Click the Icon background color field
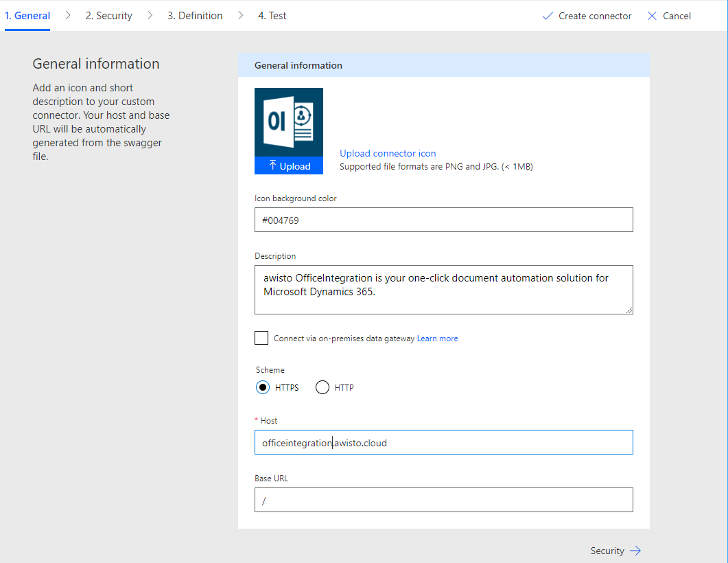Image resolution: width=728 pixels, height=563 pixels. (443, 220)
